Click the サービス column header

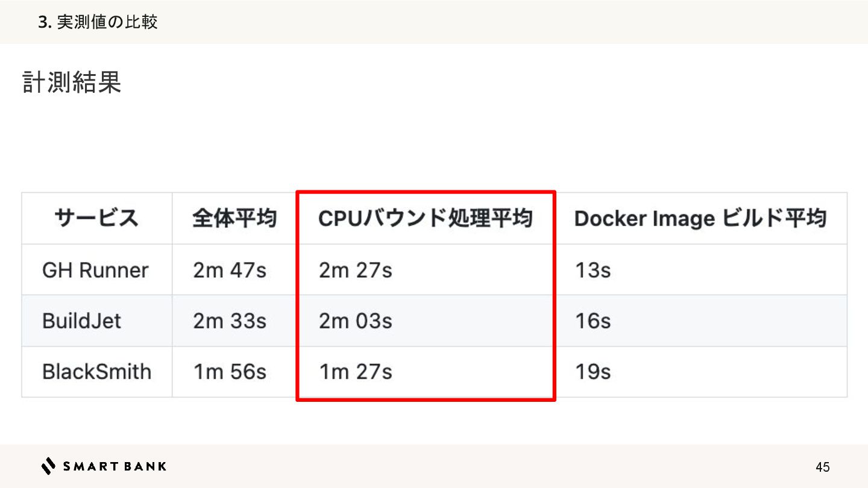(96, 218)
